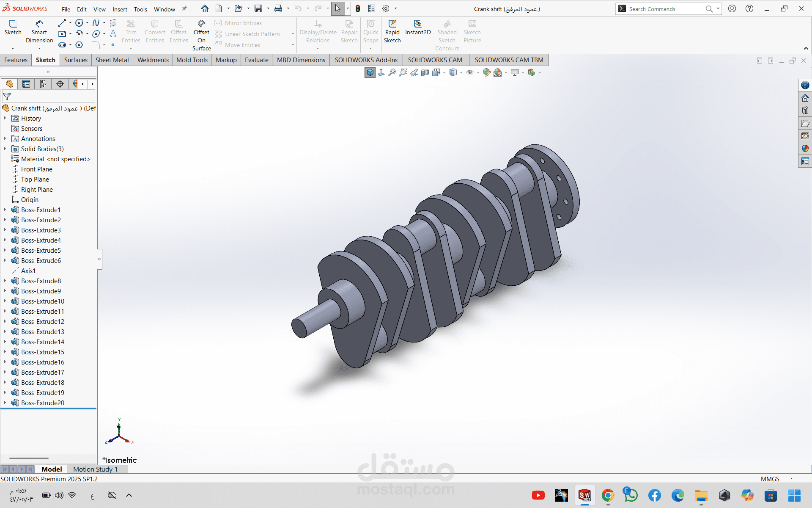Viewport: 812px width, 508px height.
Task: Open Smart Dimension dropdown arrow
Action: pyautogui.click(x=39, y=48)
